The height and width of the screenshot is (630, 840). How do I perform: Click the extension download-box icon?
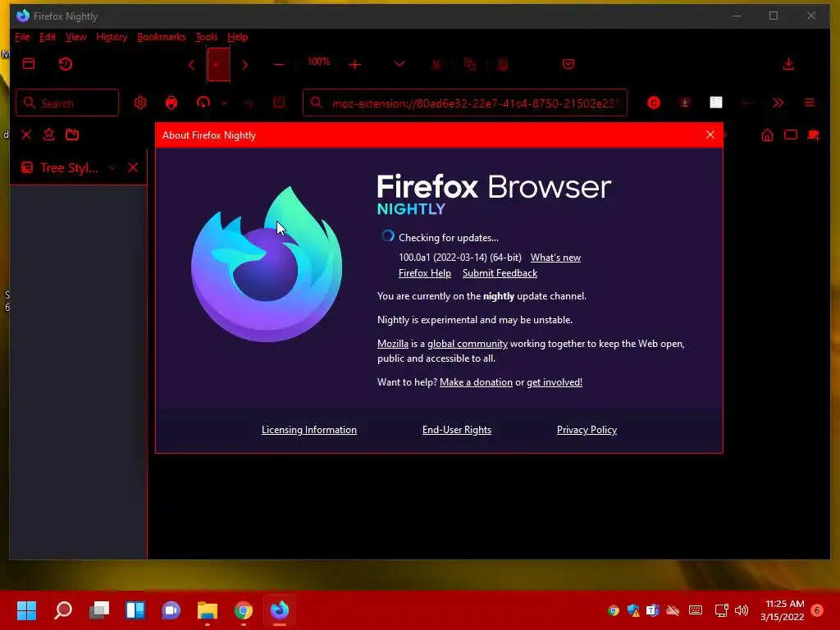point(685,103)
